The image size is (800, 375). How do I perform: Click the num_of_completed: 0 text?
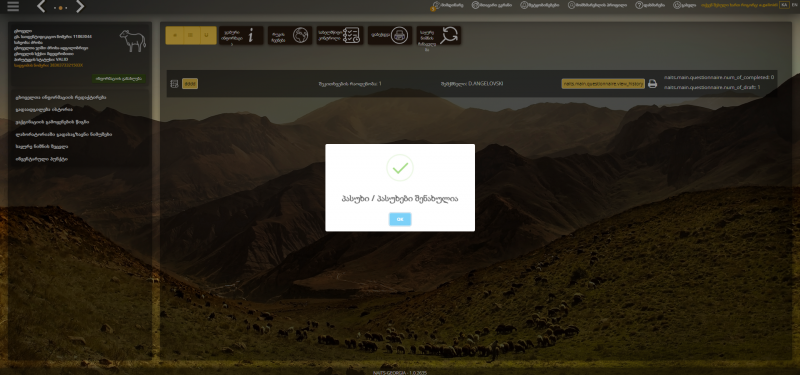tap(719, 78)
